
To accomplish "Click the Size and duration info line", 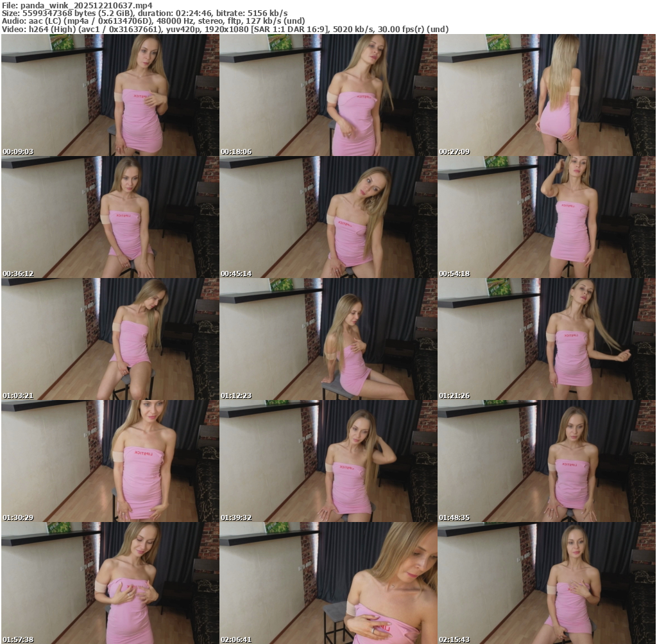I will point(144,13).
